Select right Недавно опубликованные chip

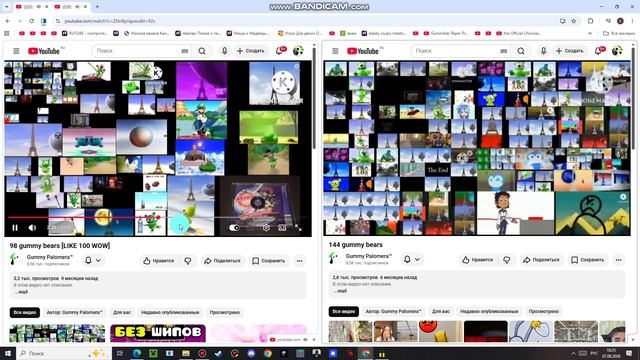[x=489, y=311]
